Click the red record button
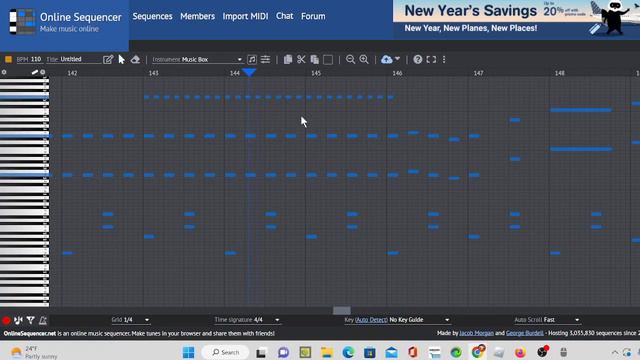The height and width of the screenshot is (360, 640). click(x=6, y=320)
